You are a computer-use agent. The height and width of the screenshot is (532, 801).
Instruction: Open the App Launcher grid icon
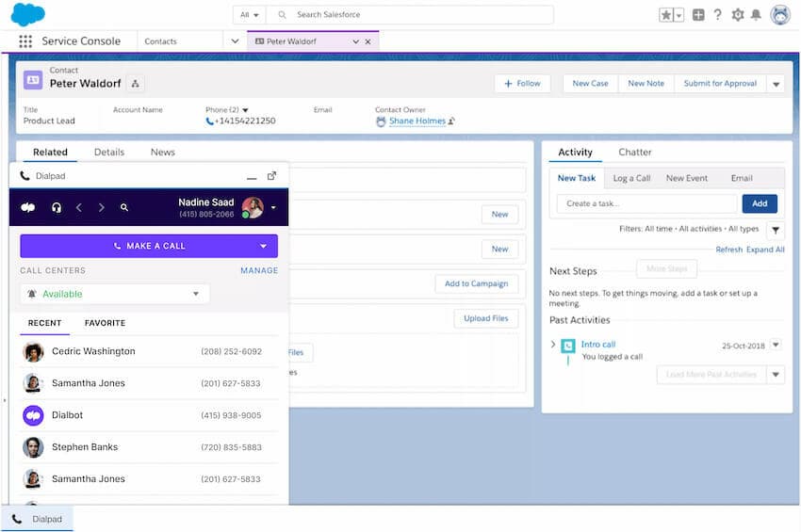(25, 41)
